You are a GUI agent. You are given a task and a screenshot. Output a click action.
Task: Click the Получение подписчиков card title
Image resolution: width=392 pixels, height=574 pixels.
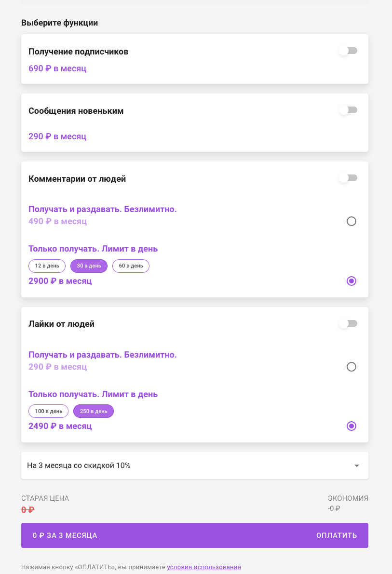[x=78, y=52]
